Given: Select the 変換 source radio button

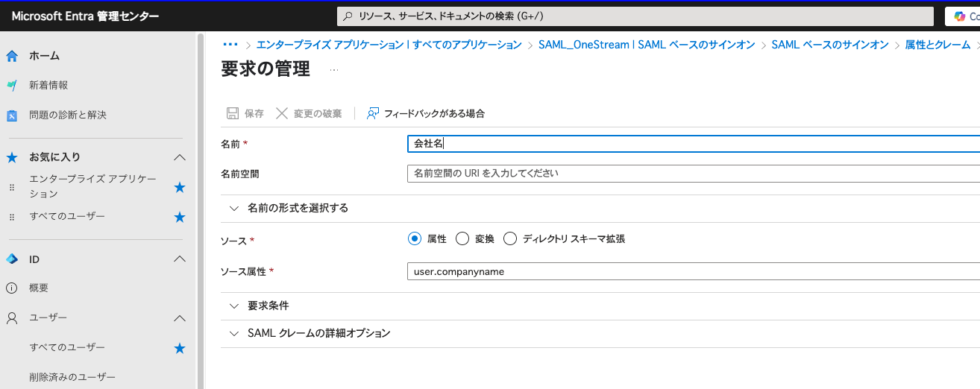Looking at the screenshot, I should (x=462, y=238).
